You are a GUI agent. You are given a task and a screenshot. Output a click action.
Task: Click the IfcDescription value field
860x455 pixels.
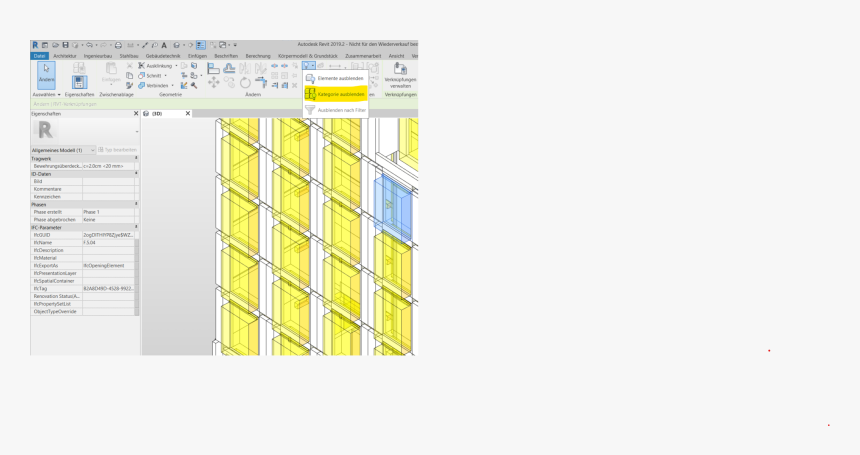(109, 251)
